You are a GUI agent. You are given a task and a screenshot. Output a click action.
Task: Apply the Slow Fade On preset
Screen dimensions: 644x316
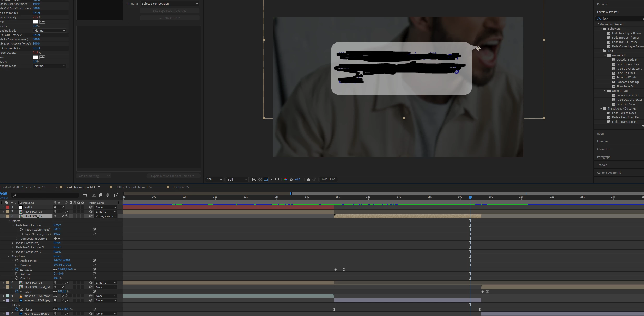625,86
